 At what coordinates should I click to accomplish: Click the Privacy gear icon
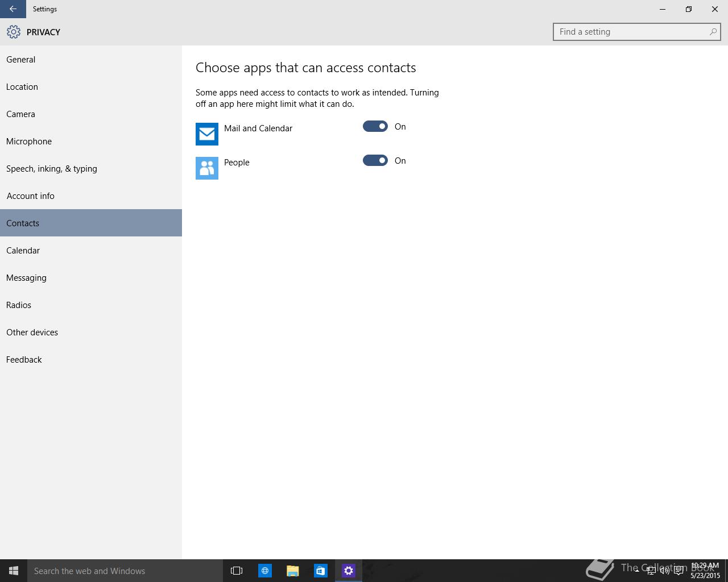pyautogui.click(x=14, y=32)
